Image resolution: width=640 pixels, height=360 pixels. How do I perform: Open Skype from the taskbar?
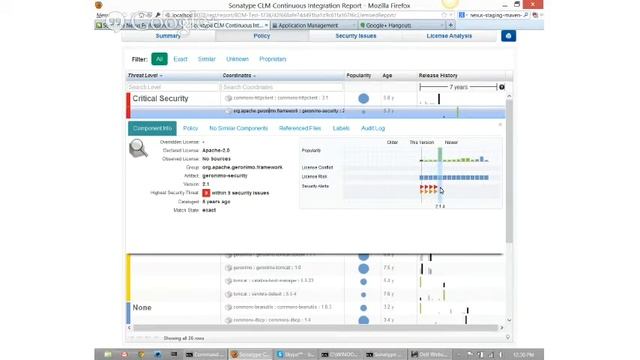[295, 354]
